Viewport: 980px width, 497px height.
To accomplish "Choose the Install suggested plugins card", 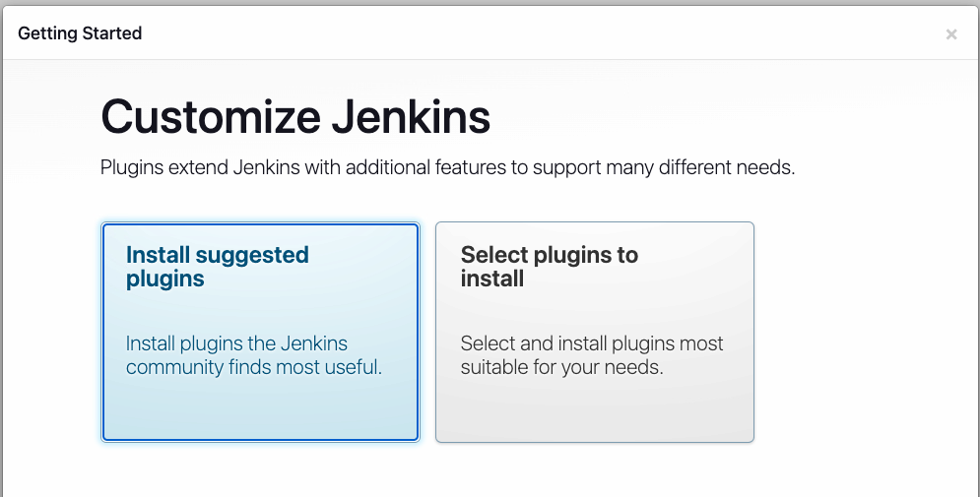I will click(260, 333).
